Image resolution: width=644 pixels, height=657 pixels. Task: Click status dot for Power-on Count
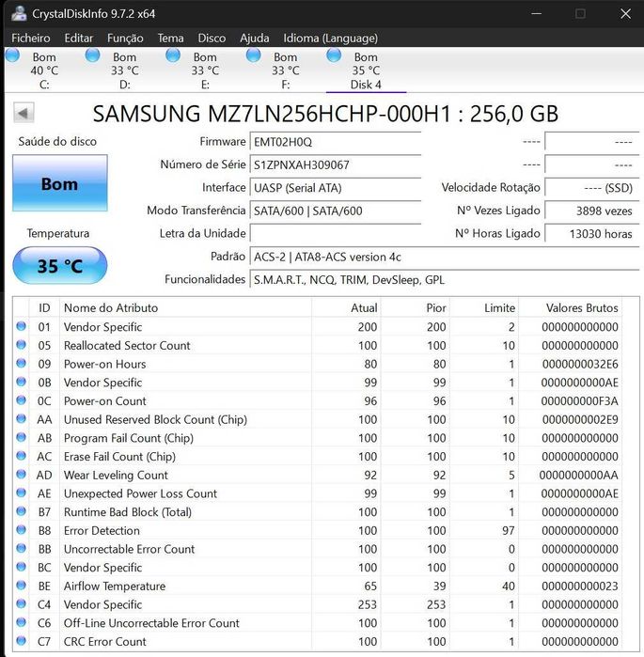[21, 399]
